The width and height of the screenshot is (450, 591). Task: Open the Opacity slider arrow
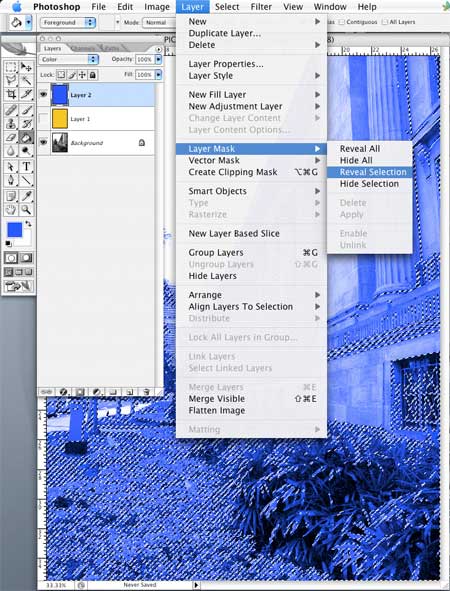(159, 59)
